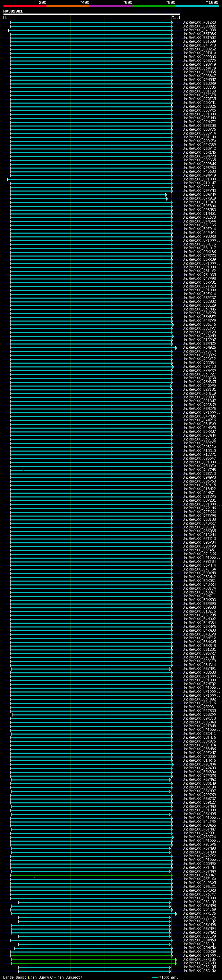
Task: Select hit label UniRef100_B7FGF8
Action: (x=199, y=95)
